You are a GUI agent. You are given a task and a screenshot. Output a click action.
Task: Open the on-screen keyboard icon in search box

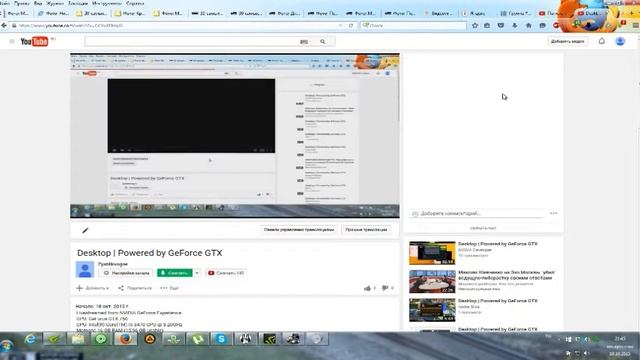click(304, 42)
